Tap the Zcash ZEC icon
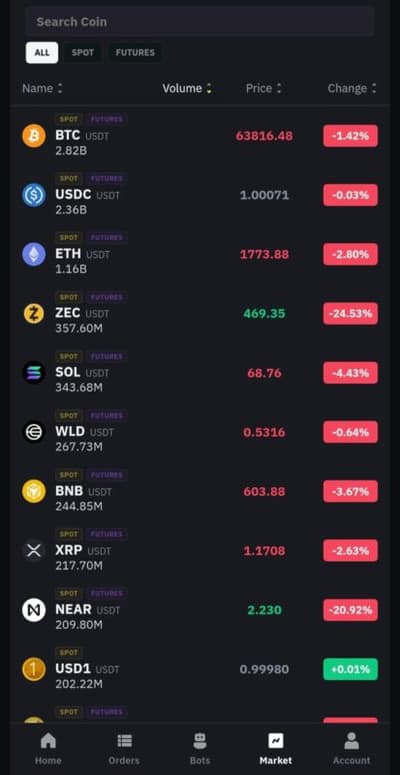This screenshot has width=400, height=775. pos(34,314)
